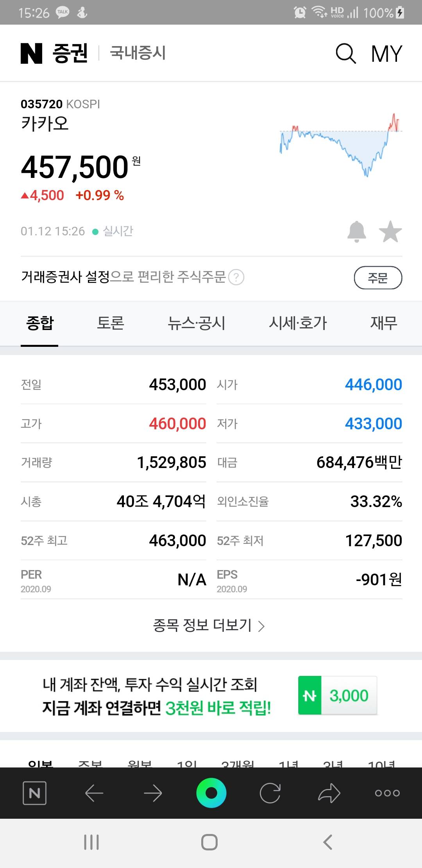The width and height of the screenshot is (422, 868).
Task: Expand 종목 정보 더보기
Action: (x=209, y=626)
